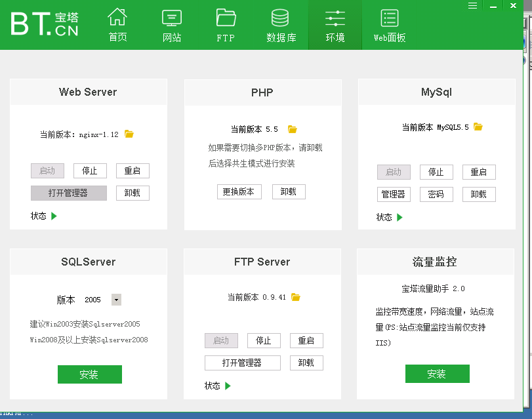532x419 pixels.
Task: Stop FTP Server with 停止
Action: (x=264, y=340)
